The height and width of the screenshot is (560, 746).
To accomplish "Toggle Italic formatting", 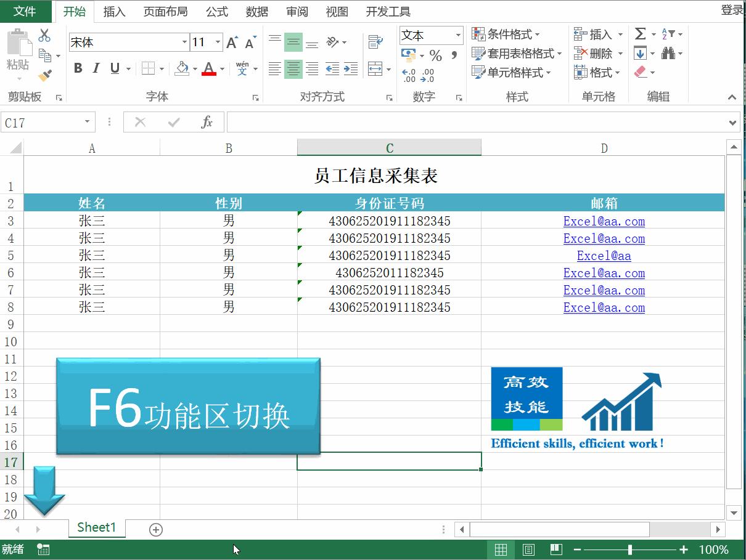I will pos(96,68).
